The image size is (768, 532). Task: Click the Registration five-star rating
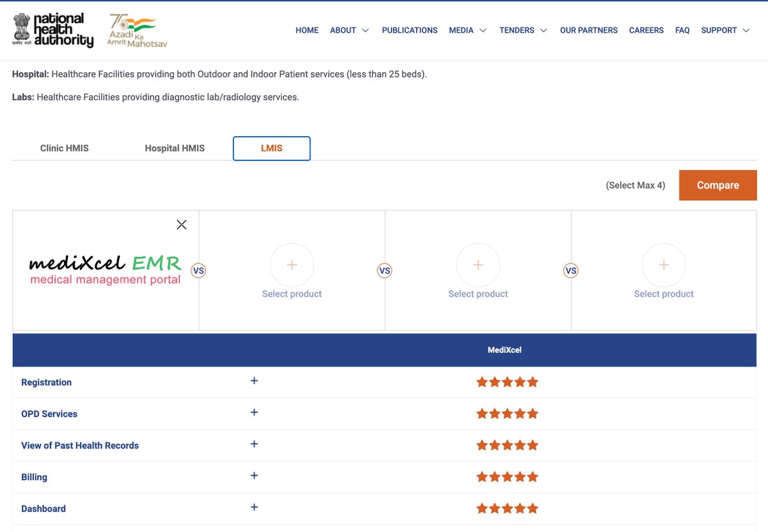coord(508,382)
